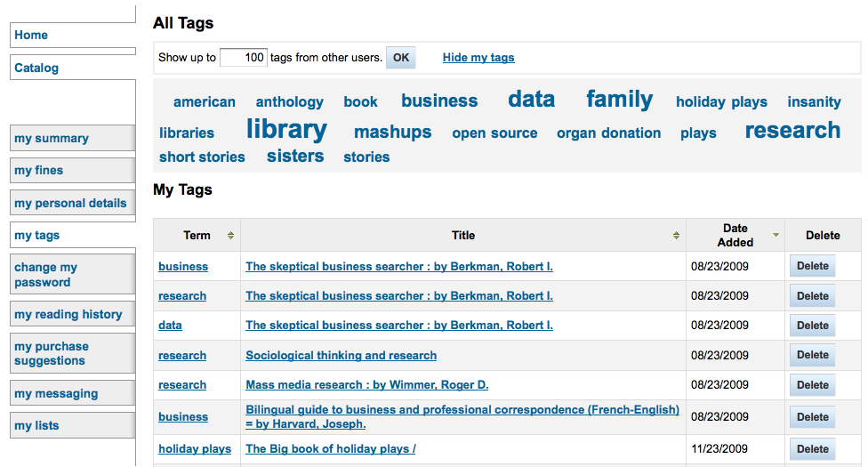The image size is (868, 467).
Task: Delete the 'data' tag row
Action: [812, 326]
